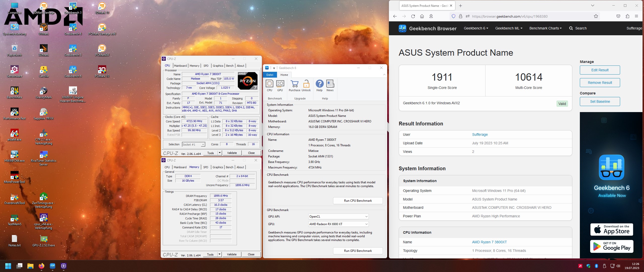Switch to the Mainboard tab in upper CPU-Z
Screen dimensions: 644x272
180,66
